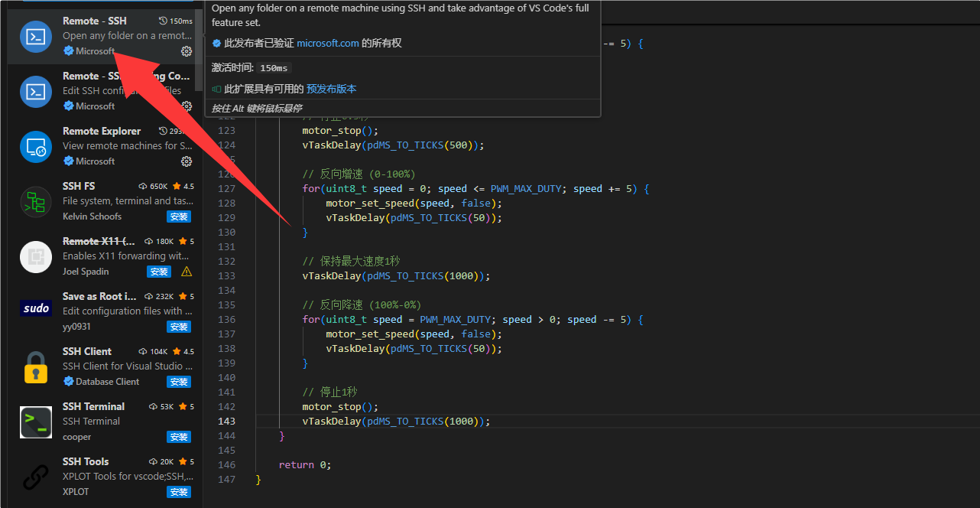The image size is (980, 508).
Task: Click the SSH Terminal description text
Action: (91, 421)
